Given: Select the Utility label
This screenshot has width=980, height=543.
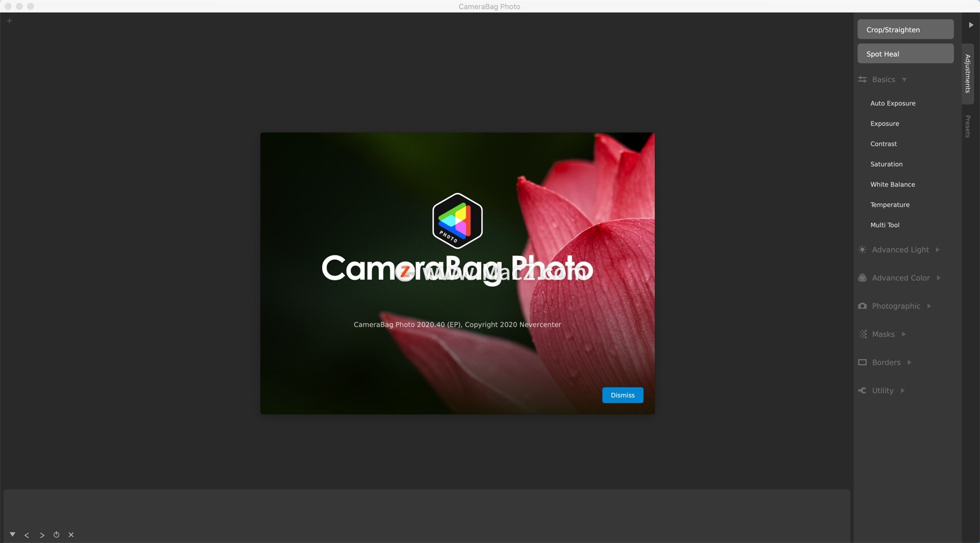Looking at the screenshot, I should click(x=883, y=391).
